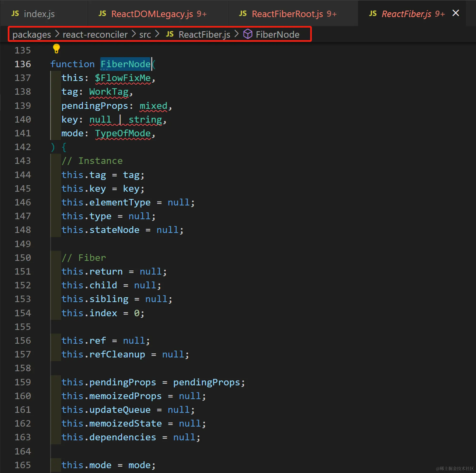Close the ReactFiber.js tab
This screenshot has height=473, width=476.
[456, 13]
